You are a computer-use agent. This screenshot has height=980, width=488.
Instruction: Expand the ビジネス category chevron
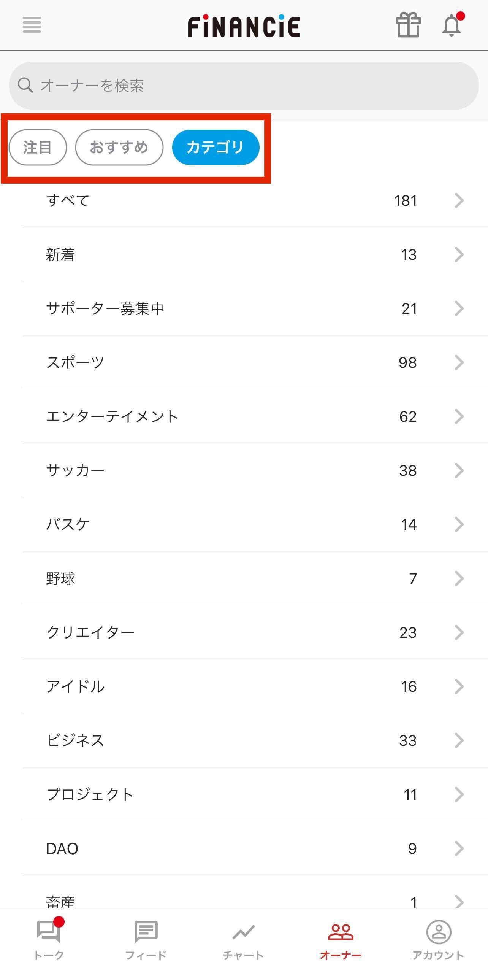click(x=459, y=740)
